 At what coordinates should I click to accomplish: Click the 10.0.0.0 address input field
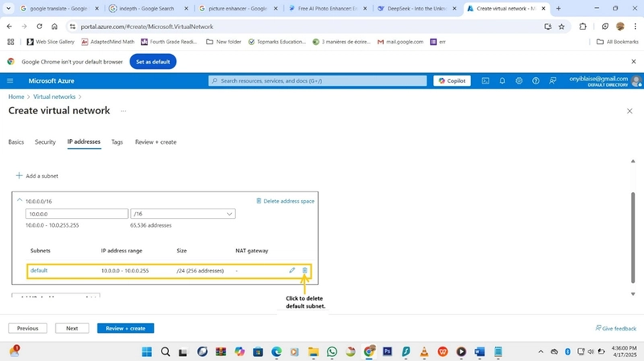[76, 214]
